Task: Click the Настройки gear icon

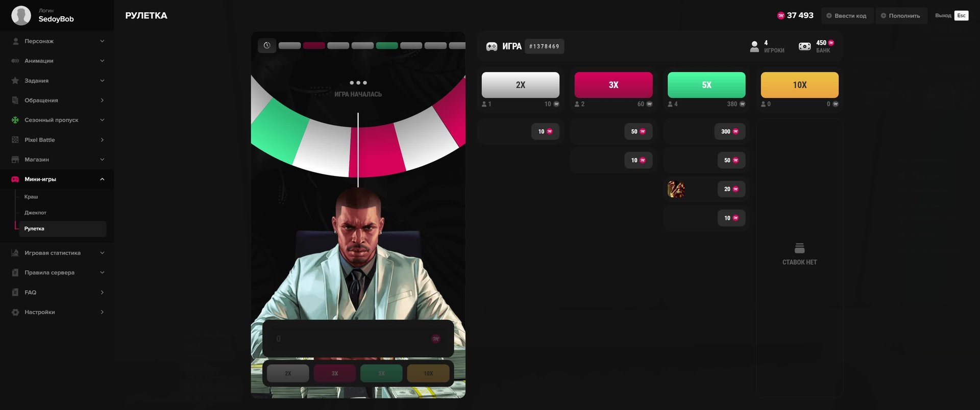Action: coord(15,312)
